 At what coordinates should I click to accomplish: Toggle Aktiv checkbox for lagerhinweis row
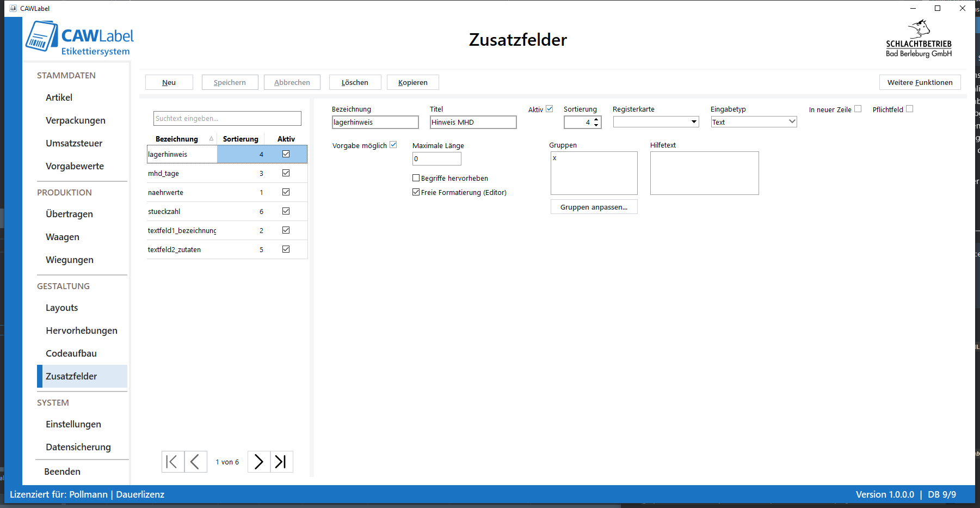pyautogui.click(x=286, y=154)
